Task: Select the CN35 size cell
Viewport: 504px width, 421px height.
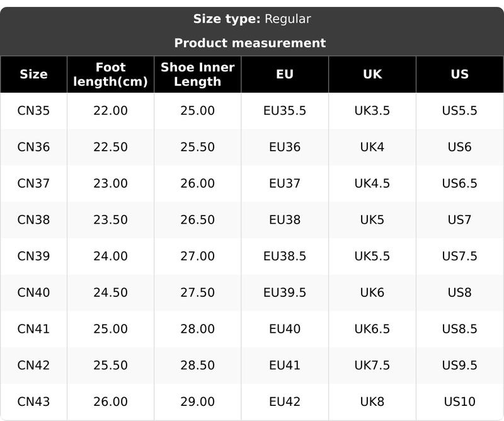Action: click(33, 111)
